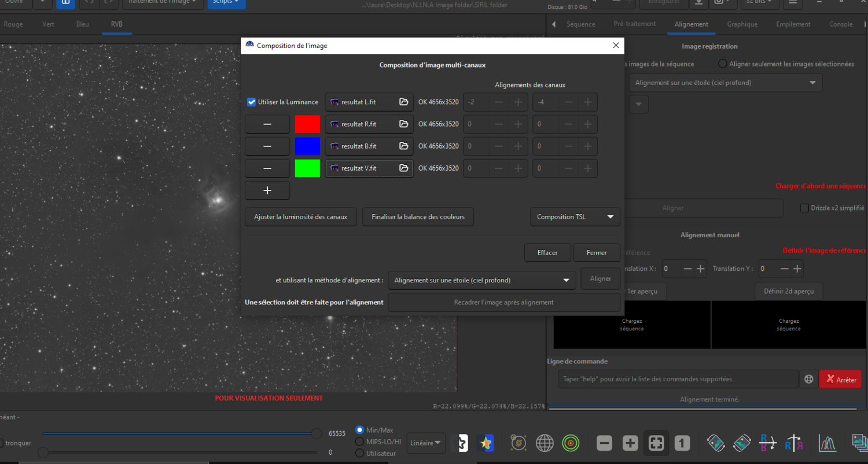868x464 pixels.
Task: Open the Graphique tab
Action: [742, 24]
